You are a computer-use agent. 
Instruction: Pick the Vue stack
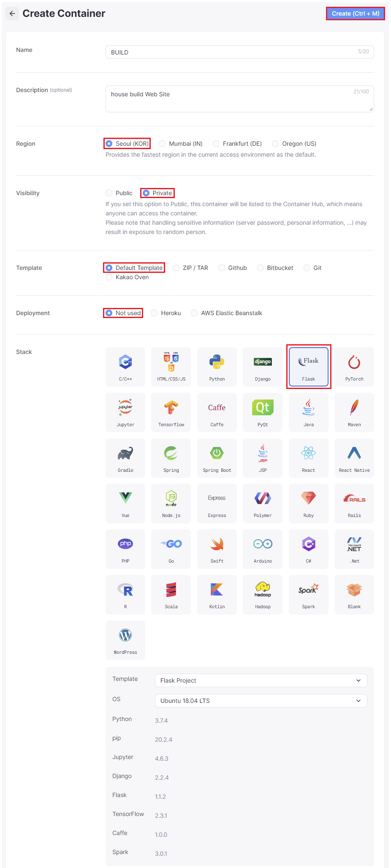coord(125,503)
